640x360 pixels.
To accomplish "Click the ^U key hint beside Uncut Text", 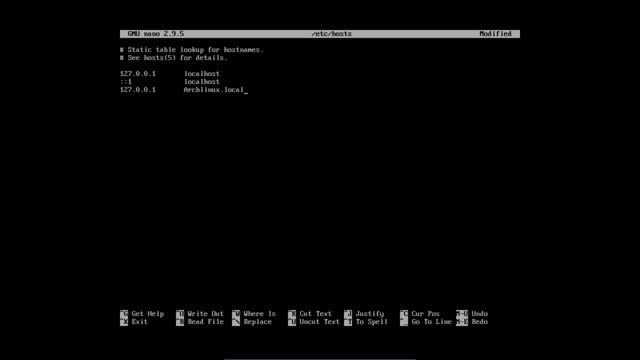I will (x=292, y=322).
